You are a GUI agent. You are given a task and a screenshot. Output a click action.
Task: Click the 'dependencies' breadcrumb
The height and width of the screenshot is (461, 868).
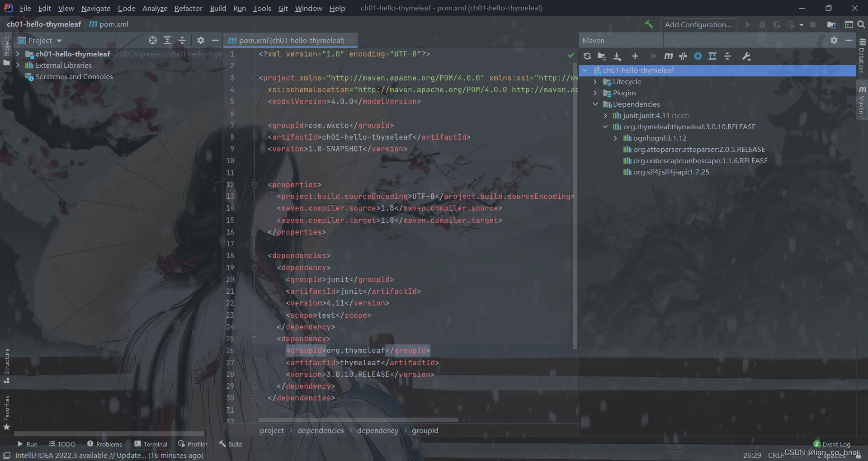(321, 430)
